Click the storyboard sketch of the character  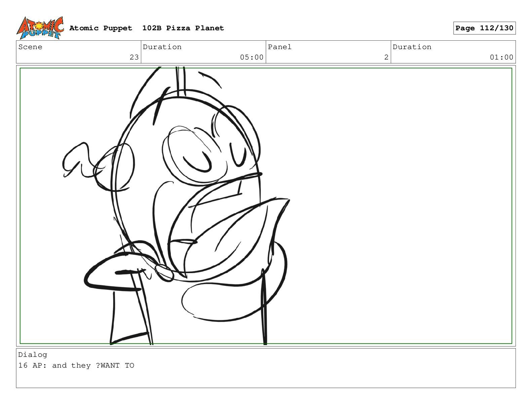177,205
